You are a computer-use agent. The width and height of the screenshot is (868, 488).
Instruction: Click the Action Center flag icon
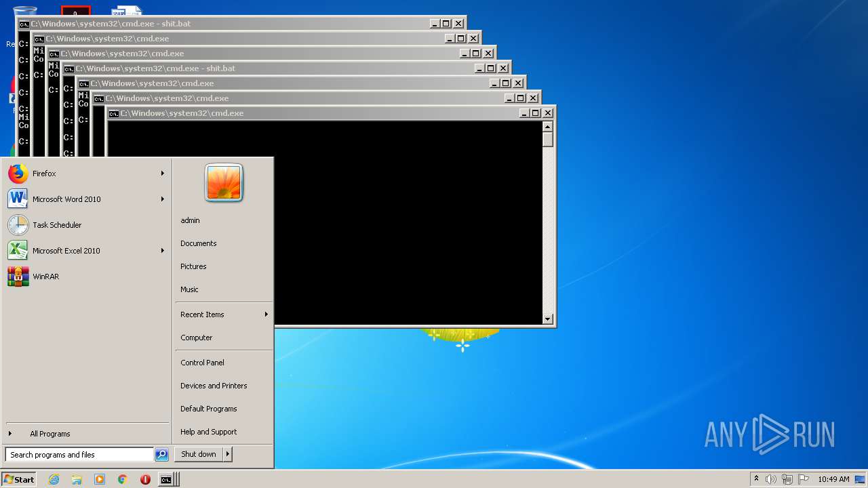[804, 479]
